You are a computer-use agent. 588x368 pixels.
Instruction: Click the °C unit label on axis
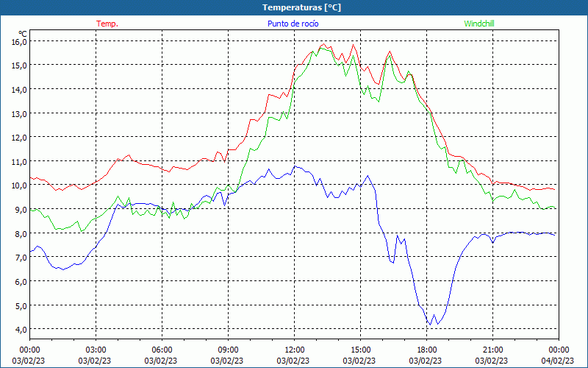pyautogui.click(x=23, y=34)
